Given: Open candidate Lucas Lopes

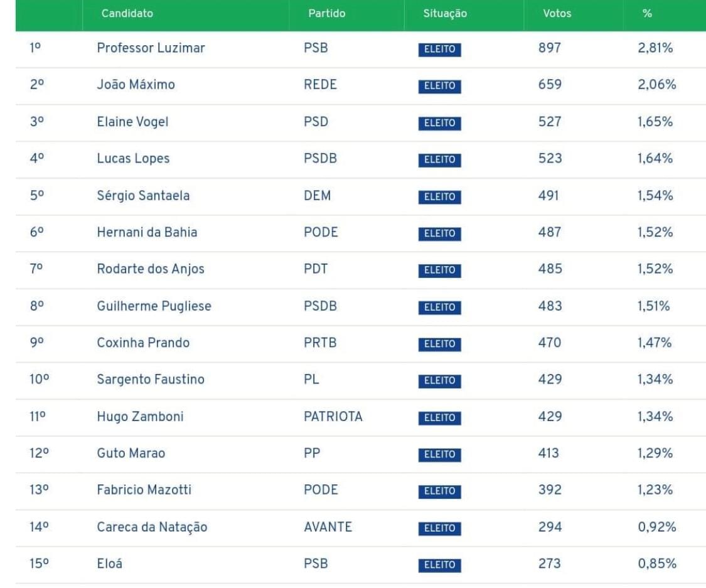Looking at the screenshot, I should pos(133,159).
